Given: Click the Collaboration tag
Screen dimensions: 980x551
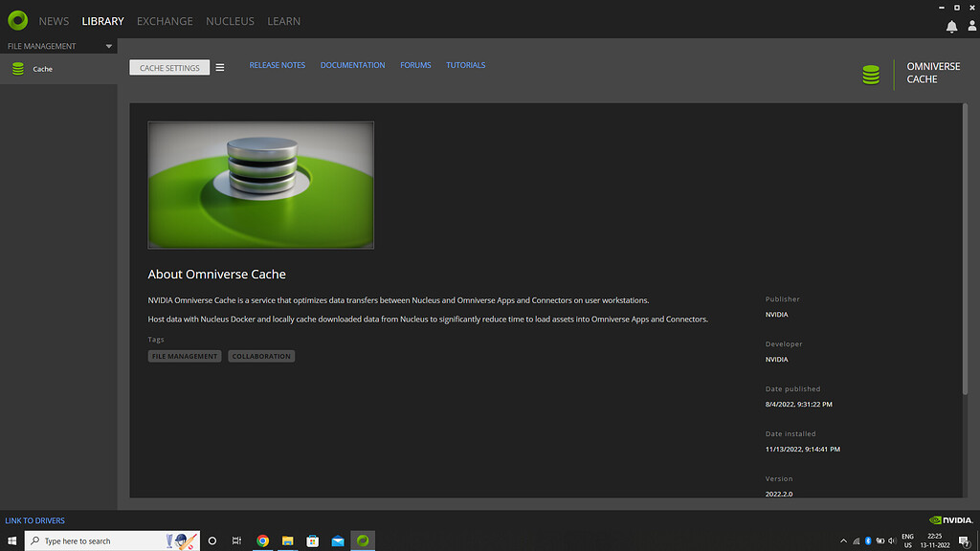Looking at the screenshot, I should point(261,356).
